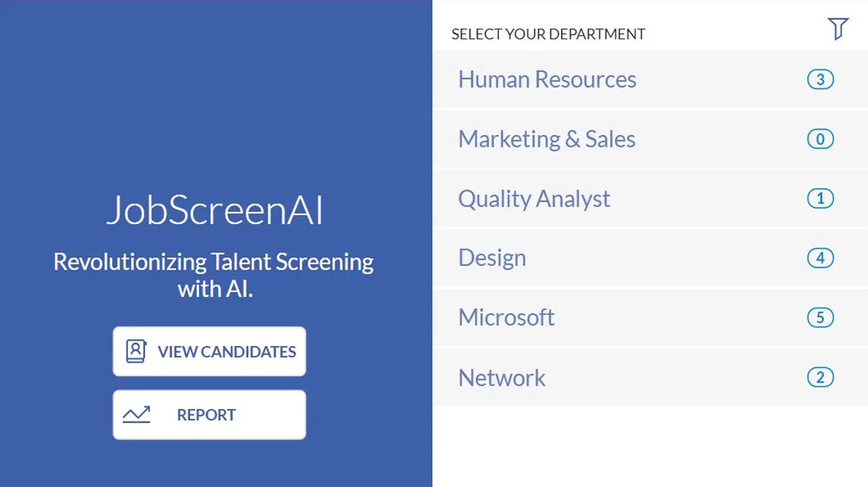Click the Human Resources count badge 3
This screenshot has height=487, width=868.
(x=820, y=80)
